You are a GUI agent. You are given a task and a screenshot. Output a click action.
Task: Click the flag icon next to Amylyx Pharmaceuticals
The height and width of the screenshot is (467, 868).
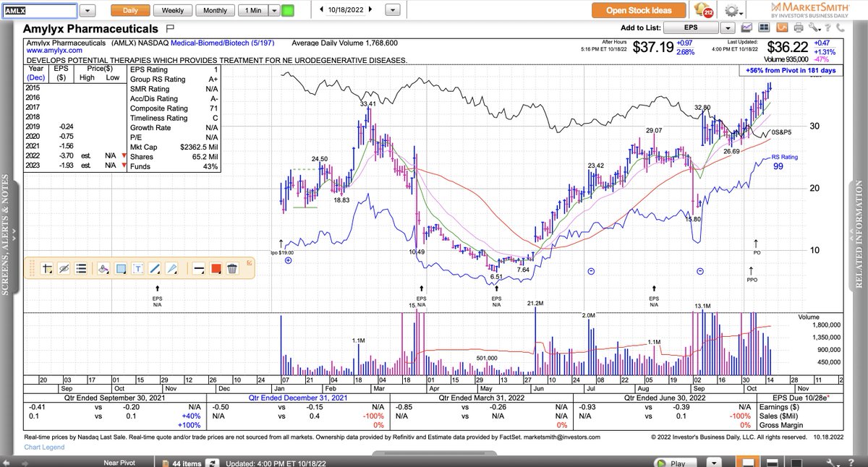tap(170, 29)
